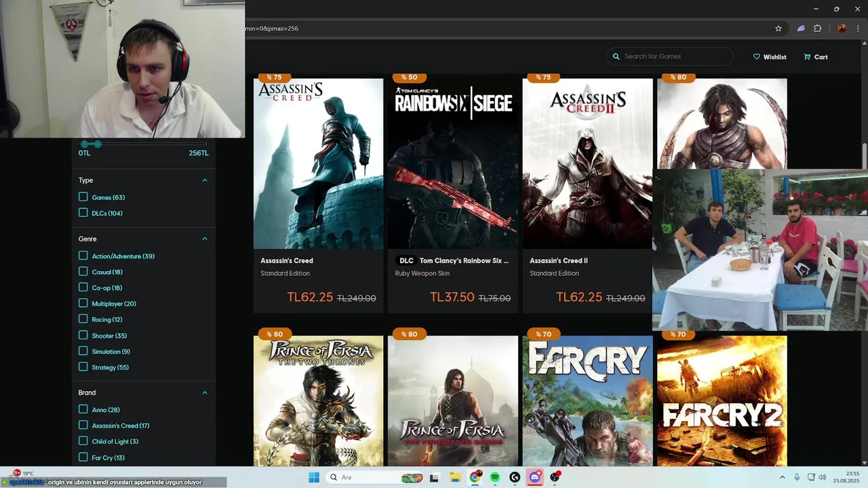This screenshot has height=488, width=868.
Task: Filter by Child of Light (3) brand
Action: point(83,441)
